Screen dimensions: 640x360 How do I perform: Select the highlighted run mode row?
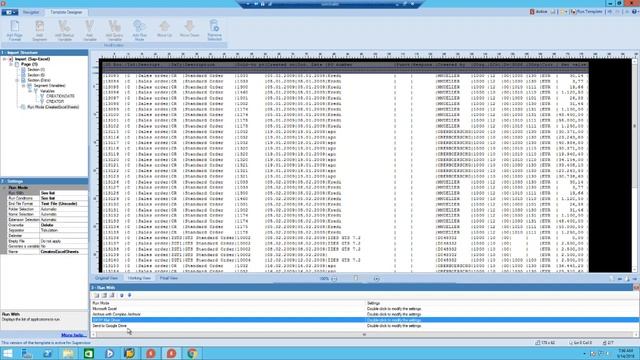(x=364, y=320)
